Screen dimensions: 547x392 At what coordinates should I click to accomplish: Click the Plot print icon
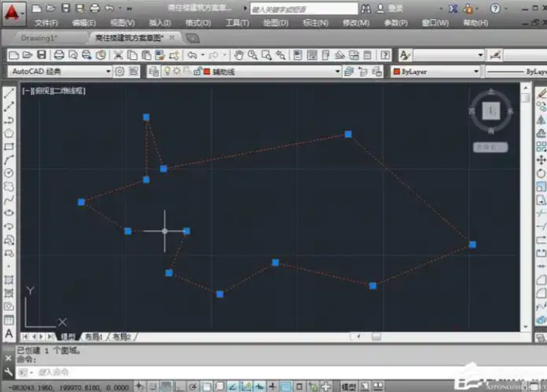click(59, 55)
